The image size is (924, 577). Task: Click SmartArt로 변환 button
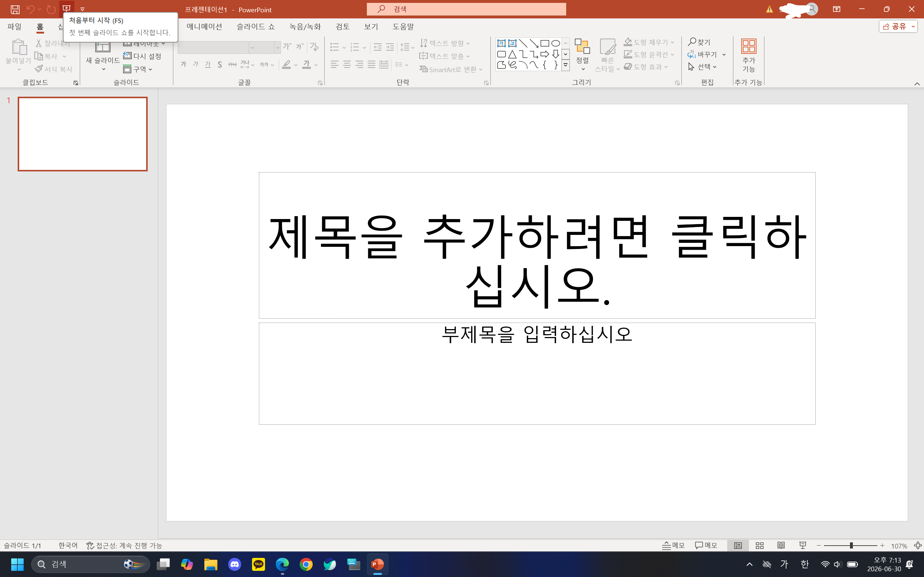[451, 69]
